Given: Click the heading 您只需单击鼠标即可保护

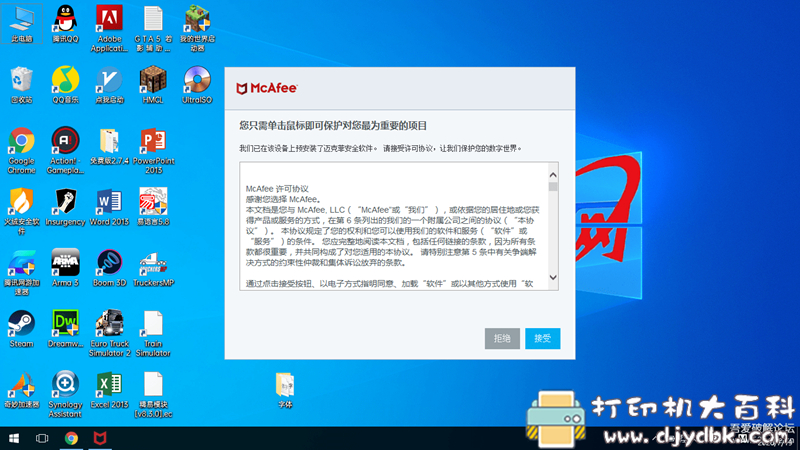Looking at the screenshot, I should [x=333, y=126].
